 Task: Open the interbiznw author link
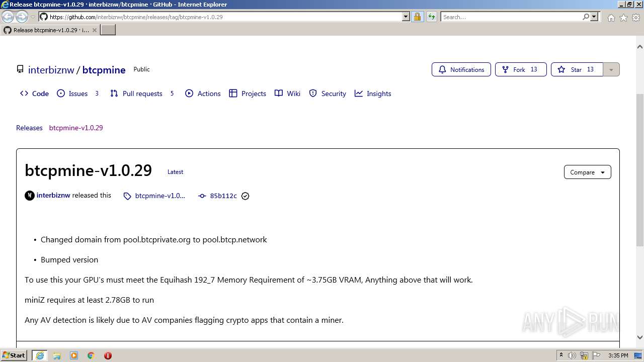53,195
